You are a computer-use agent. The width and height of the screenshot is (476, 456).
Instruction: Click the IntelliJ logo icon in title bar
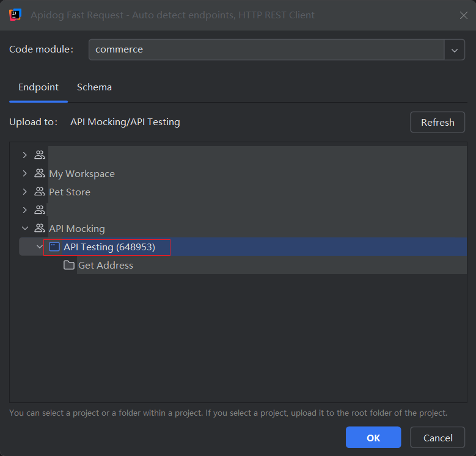click(x=15, y=15)
